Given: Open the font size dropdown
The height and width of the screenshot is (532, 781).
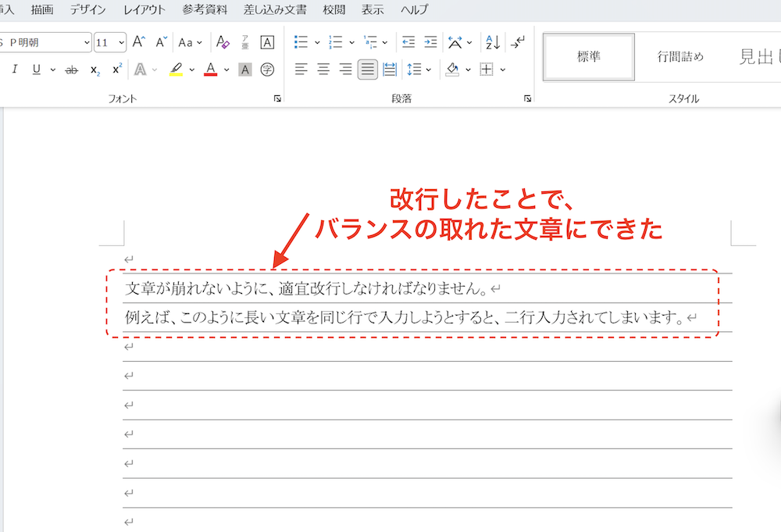Looking at the screenshot, I should 122,42.
